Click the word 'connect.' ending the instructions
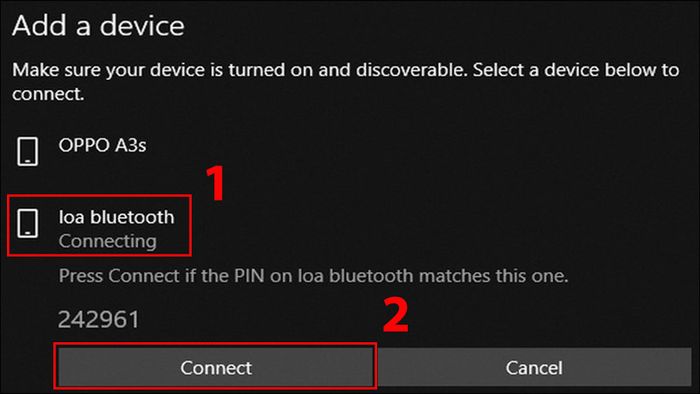700x394 pixels. point(48,94)
